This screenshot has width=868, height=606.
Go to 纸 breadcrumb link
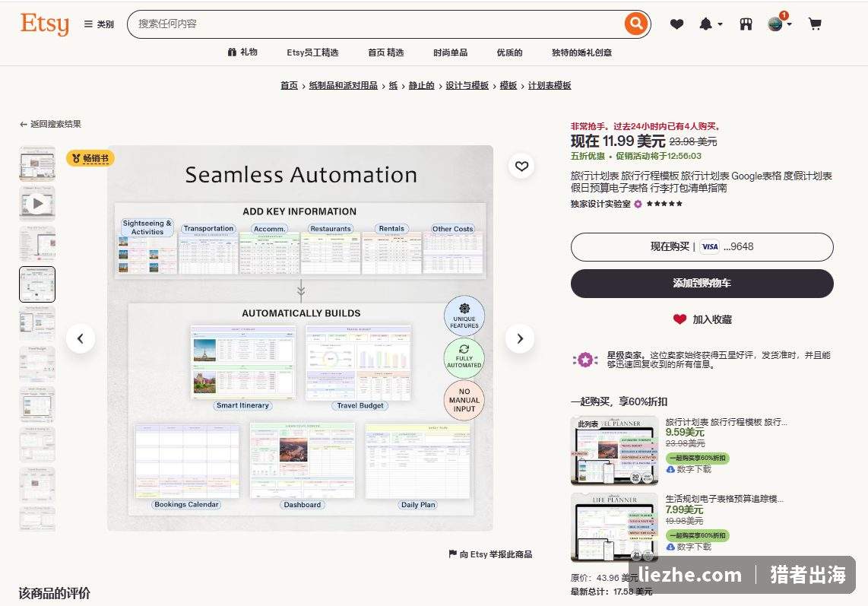[393, 85]
